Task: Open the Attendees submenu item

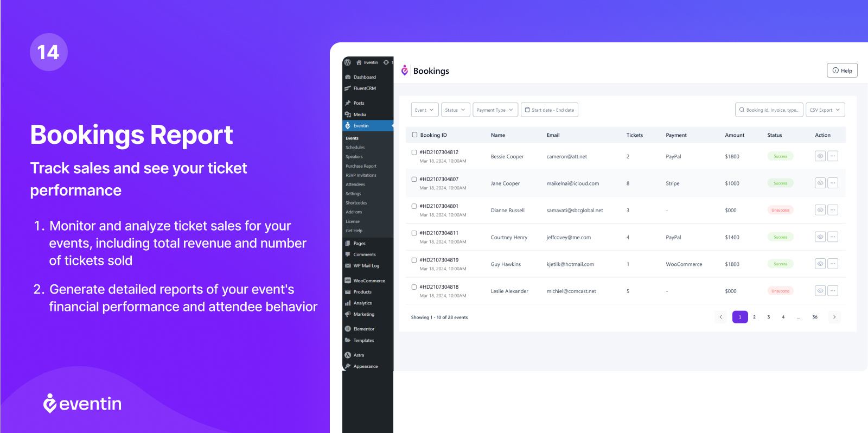Action: 355,184
